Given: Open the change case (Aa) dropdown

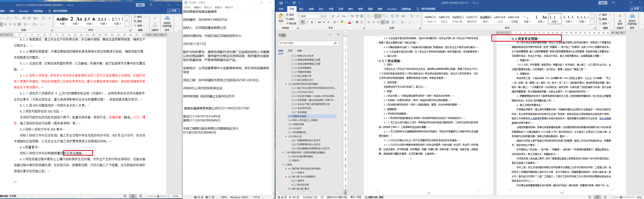Looking at the screenshot, I should (x=345, y=16).
